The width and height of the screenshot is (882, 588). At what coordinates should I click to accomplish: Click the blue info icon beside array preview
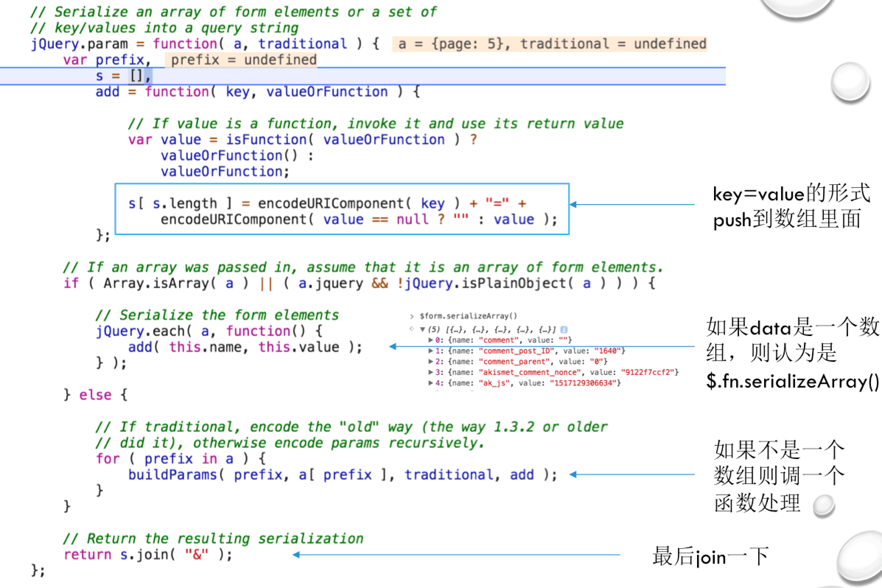pos(564,330)
